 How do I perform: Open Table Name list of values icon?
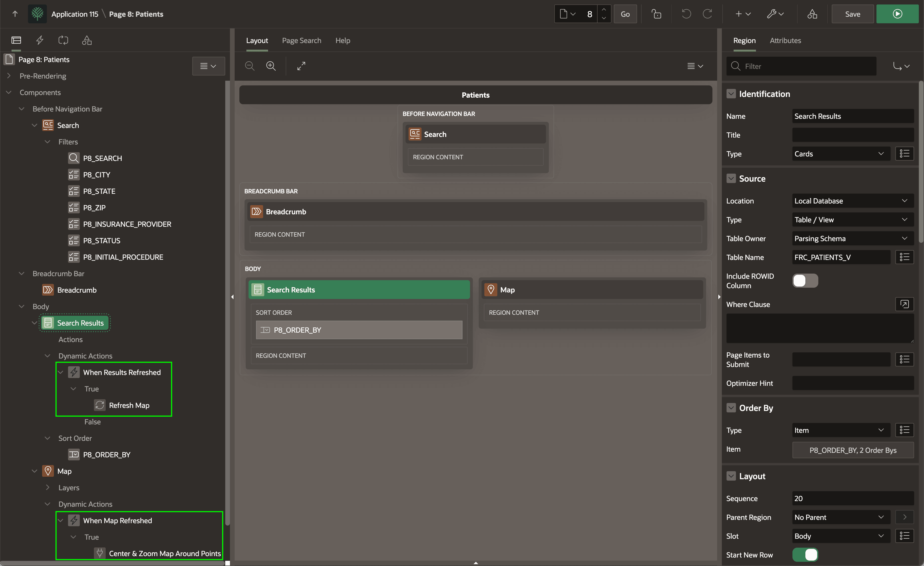tap(904, 257)
